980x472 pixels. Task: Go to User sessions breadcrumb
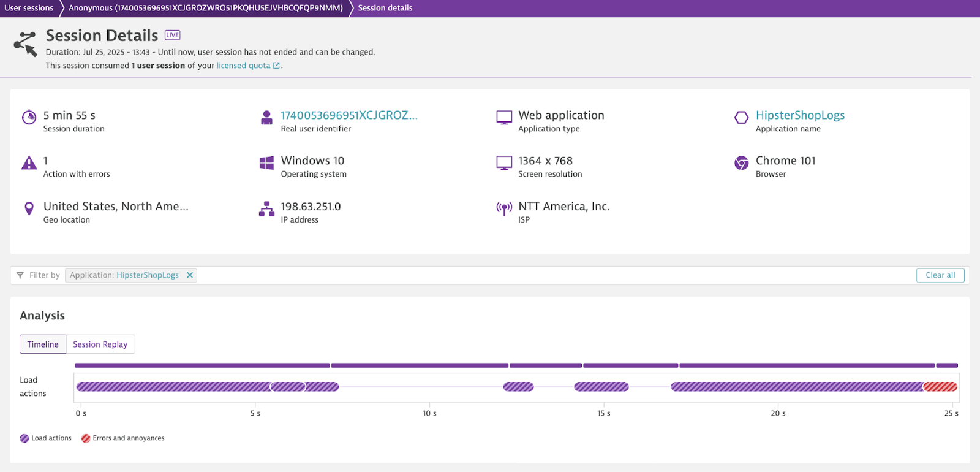pyautogui.click(x=29, y=8)
